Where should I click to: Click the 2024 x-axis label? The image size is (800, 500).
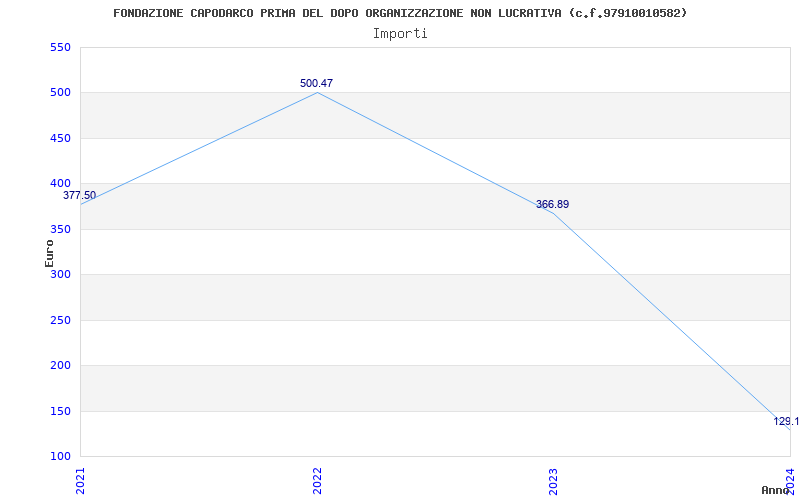[x=790, y=481]
